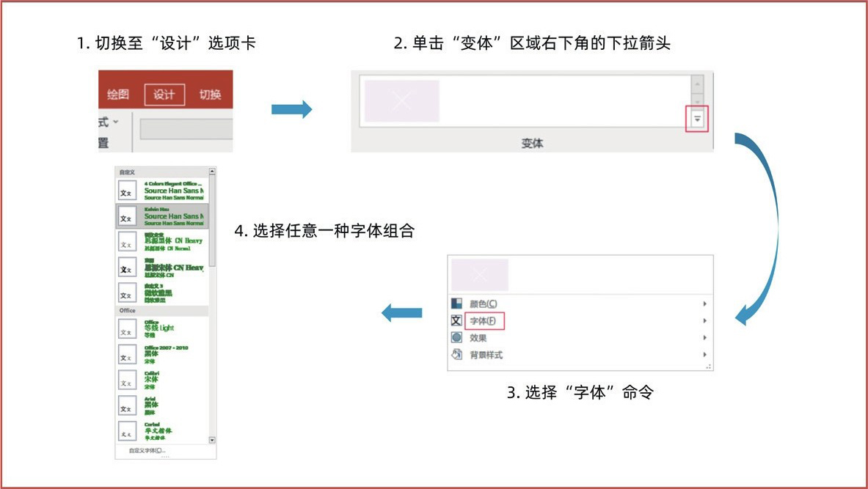Click the 思源黑体 CN Heavy font preview icon

click(127, 242)
